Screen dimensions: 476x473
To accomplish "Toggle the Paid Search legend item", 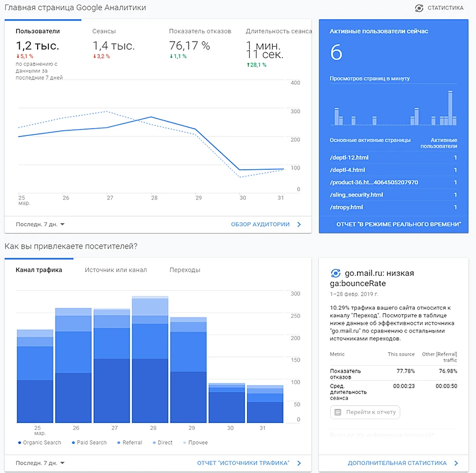I will coord(89,443).
